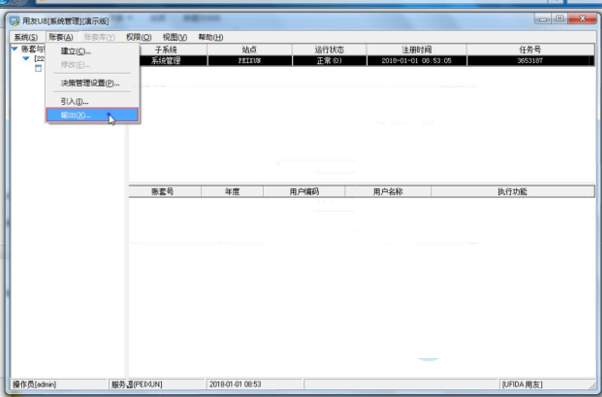Minimize the 用友U8 window

point(543,18)
